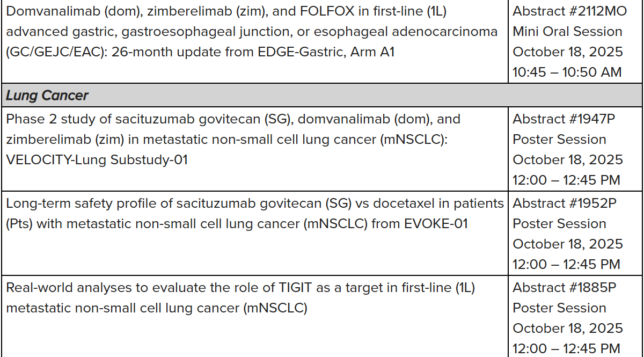Click Poster Session under Abstract #1947P
Image resolution: width=644 pixels, height=357 pixels.
point(559,139)
